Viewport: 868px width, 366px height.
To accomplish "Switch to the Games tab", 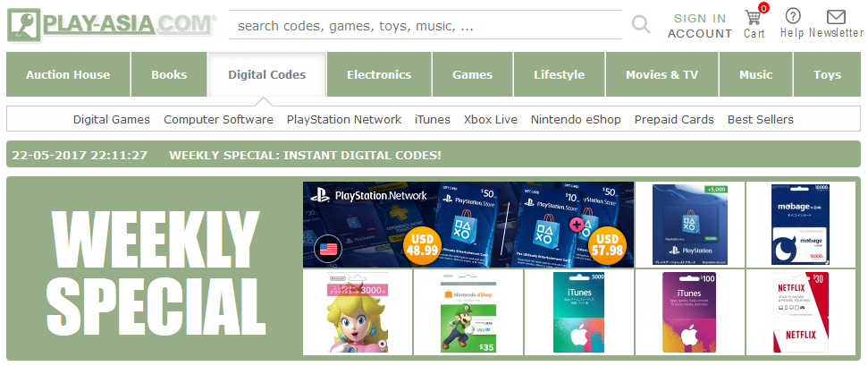I will [473, 74].
